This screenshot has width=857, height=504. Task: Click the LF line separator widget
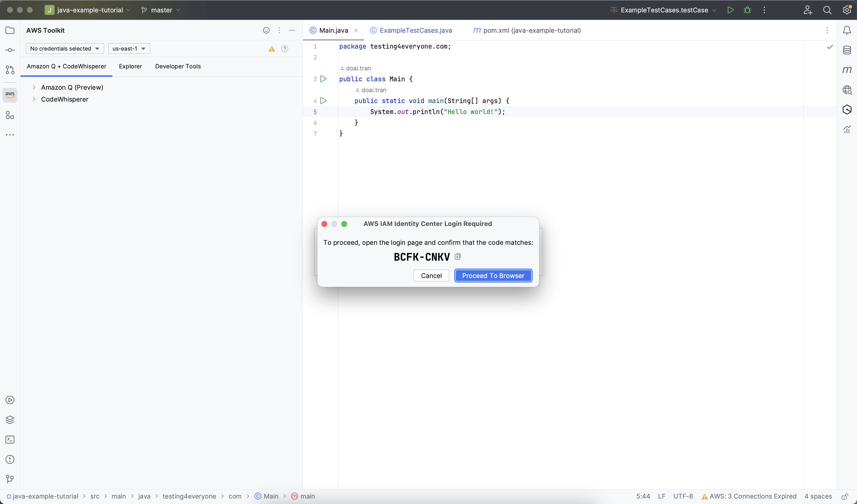tap(661, 496)
